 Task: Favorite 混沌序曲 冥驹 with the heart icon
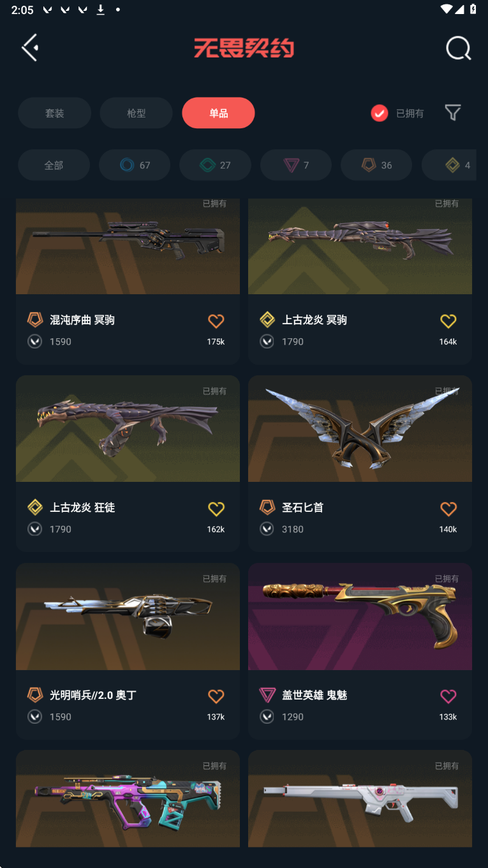coord(216,321)
